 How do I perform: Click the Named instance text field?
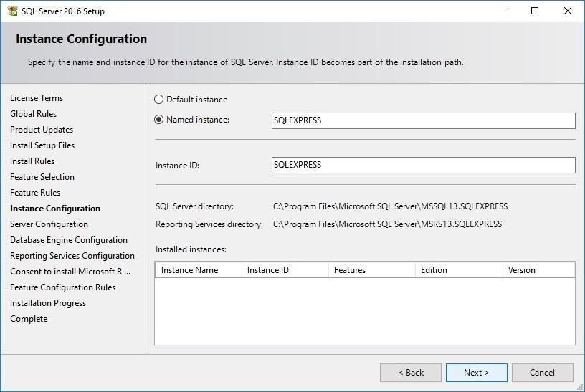(x=423, y=120)
